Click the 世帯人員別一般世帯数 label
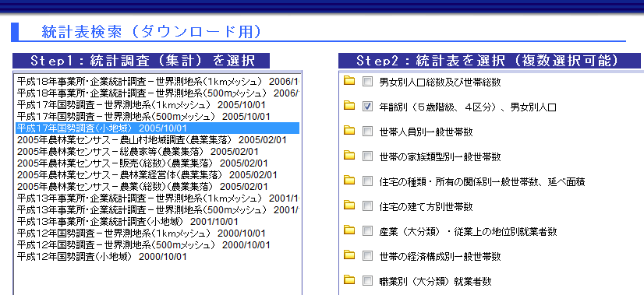The image size is (644, 295). tap(426, 132)
